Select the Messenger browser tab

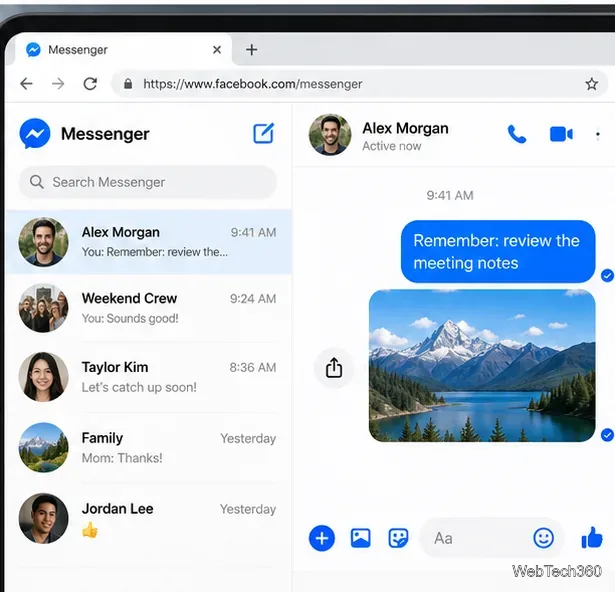point(123,50)
